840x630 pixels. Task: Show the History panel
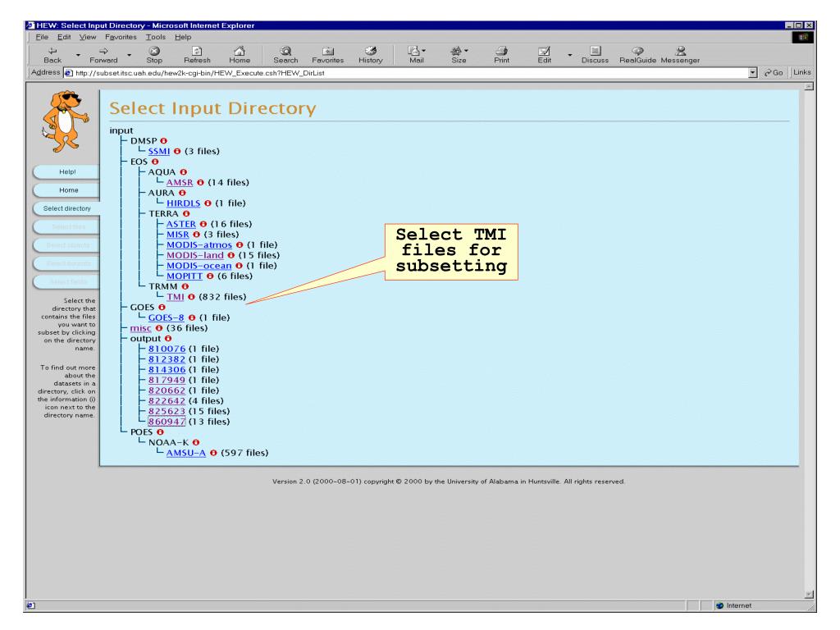(371, 55)
